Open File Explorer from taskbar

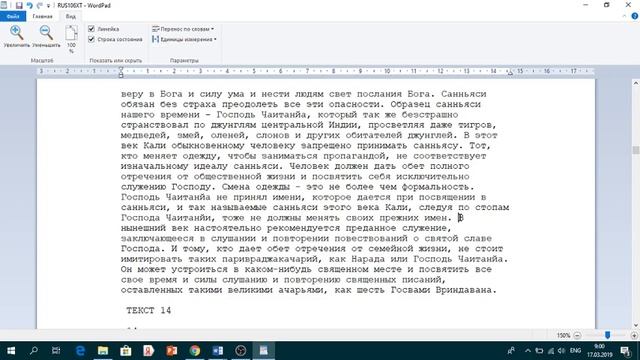tap(103, 351)
